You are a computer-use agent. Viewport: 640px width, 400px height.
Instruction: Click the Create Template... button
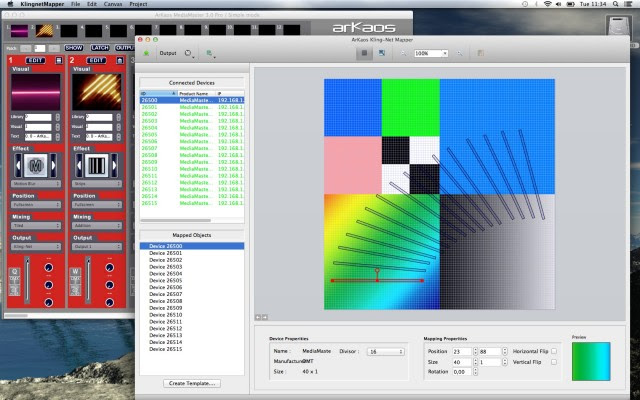[x=192, y=383]
